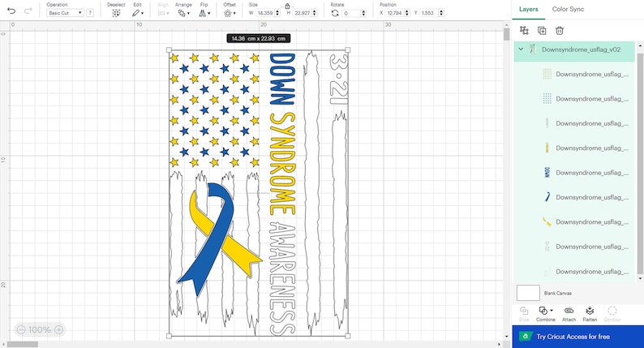Click the Duplicate layer icon
The width and height of the screenshot is (644, 348).
[x=542, y=30]
